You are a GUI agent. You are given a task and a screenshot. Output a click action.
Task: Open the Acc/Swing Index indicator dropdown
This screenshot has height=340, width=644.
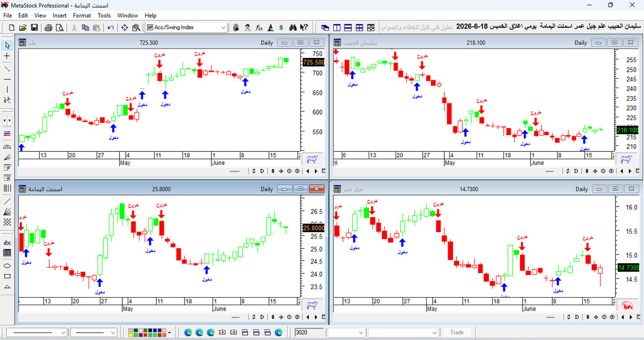click(x=223, y=27)
